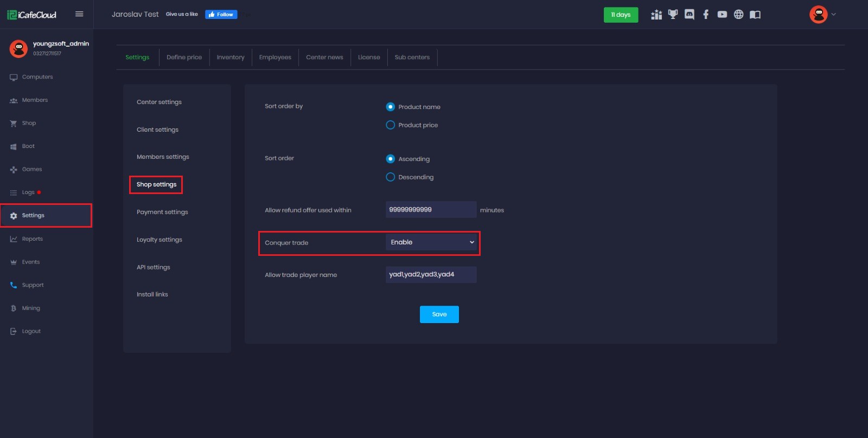868x438 pixels.
Task: Open the YouTube icon link
Action: pos(722,15)
